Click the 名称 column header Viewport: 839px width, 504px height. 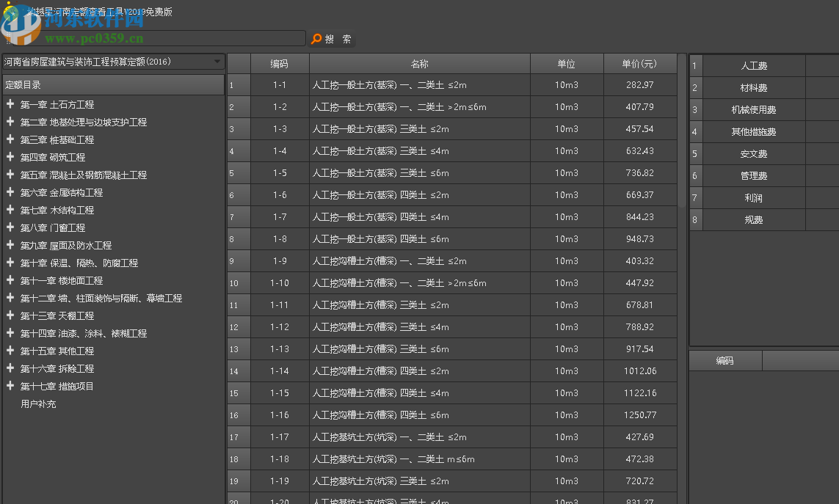coord(420,64)
